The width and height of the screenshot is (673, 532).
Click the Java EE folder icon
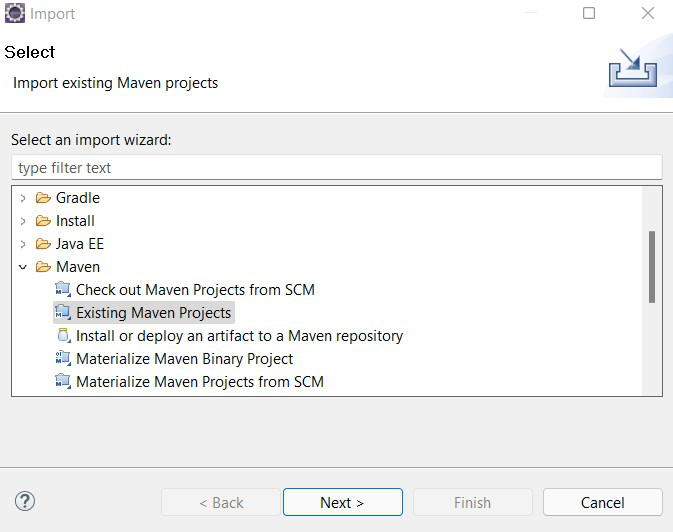(43, 244)
